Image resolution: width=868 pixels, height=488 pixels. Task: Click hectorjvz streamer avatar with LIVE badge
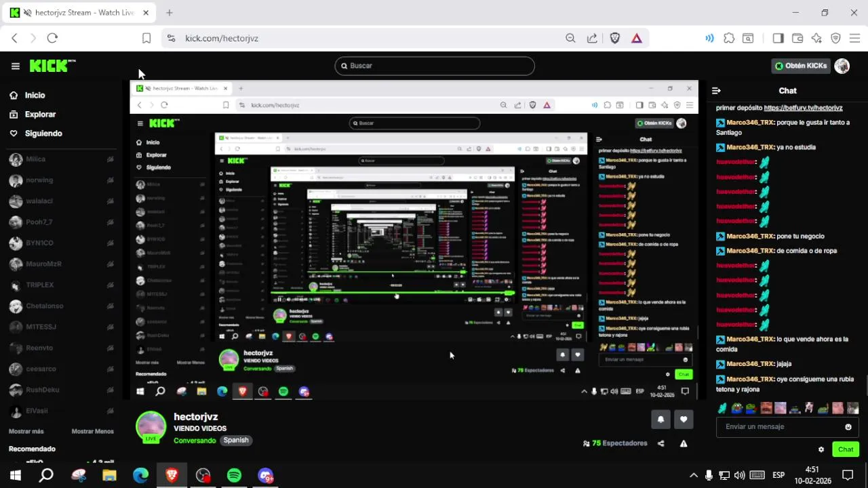(x=151, y=427)
